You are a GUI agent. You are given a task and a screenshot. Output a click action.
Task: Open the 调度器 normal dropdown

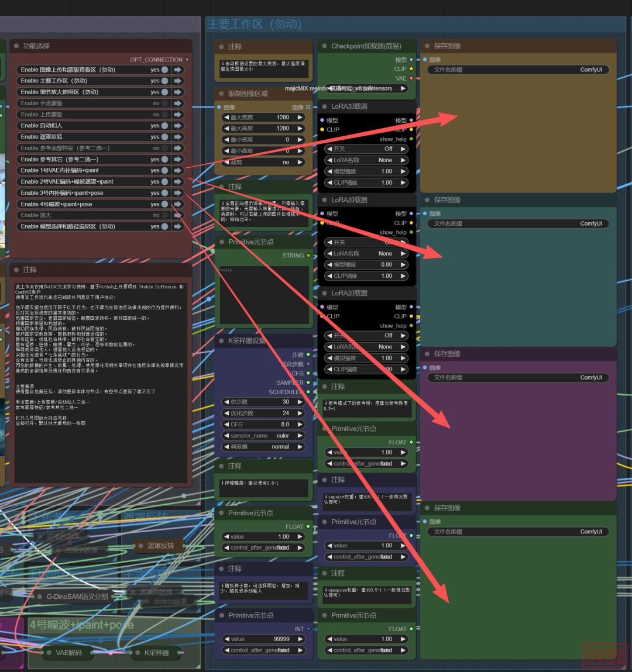point(263,447)
